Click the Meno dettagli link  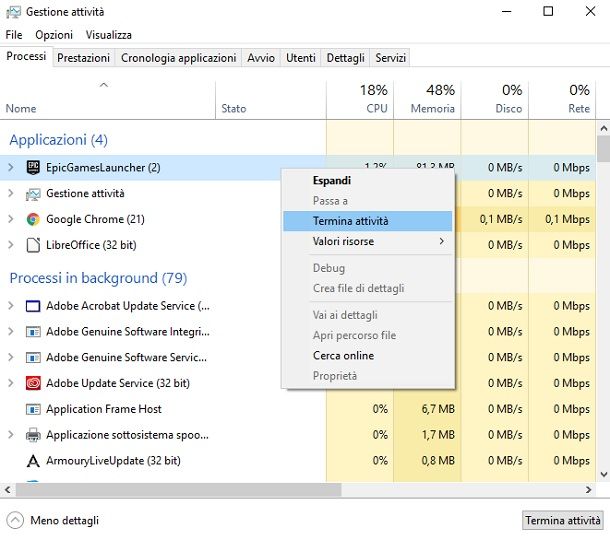(x=64, y=520)
